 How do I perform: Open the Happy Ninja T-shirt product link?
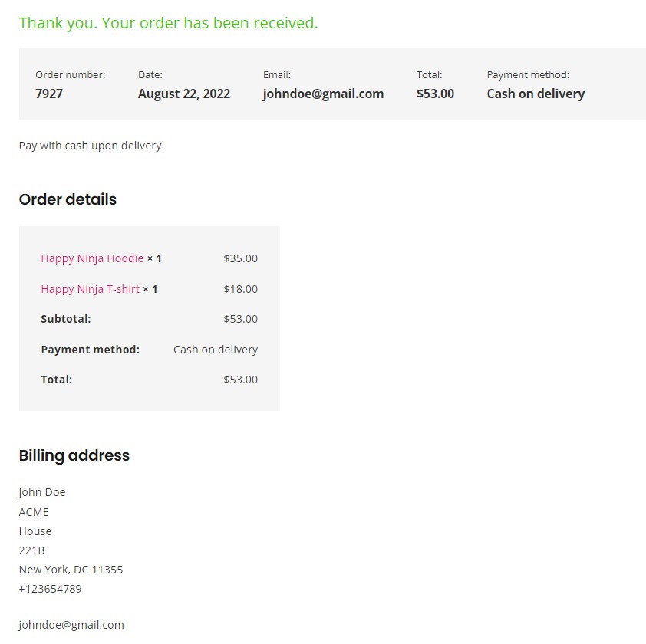point(91,289)
